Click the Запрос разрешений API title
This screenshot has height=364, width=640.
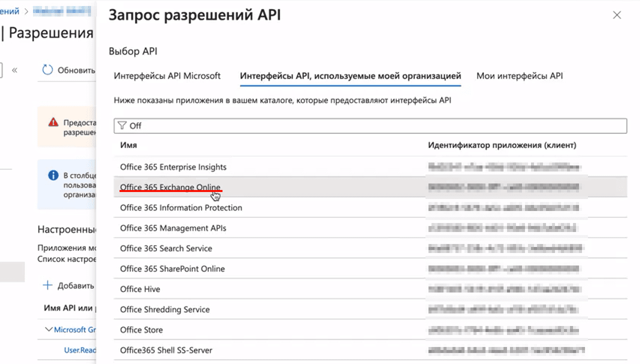pyautogui.click(x=194, y=15)
